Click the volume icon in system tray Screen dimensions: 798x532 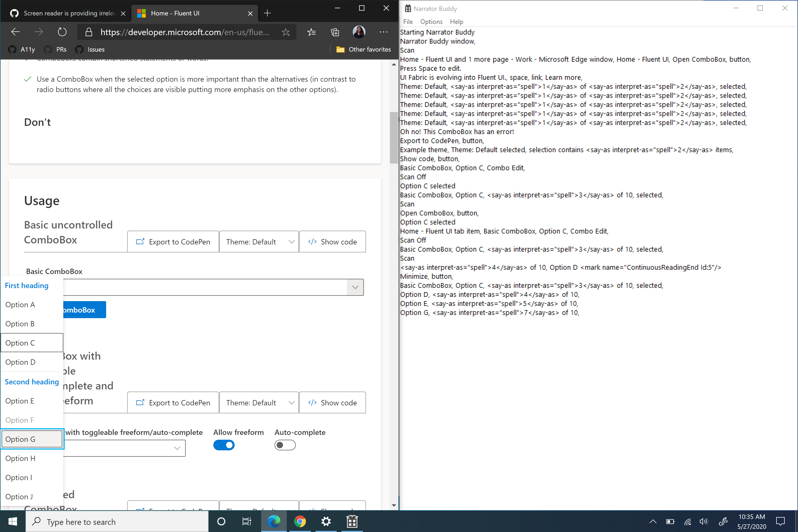point(704,521)
